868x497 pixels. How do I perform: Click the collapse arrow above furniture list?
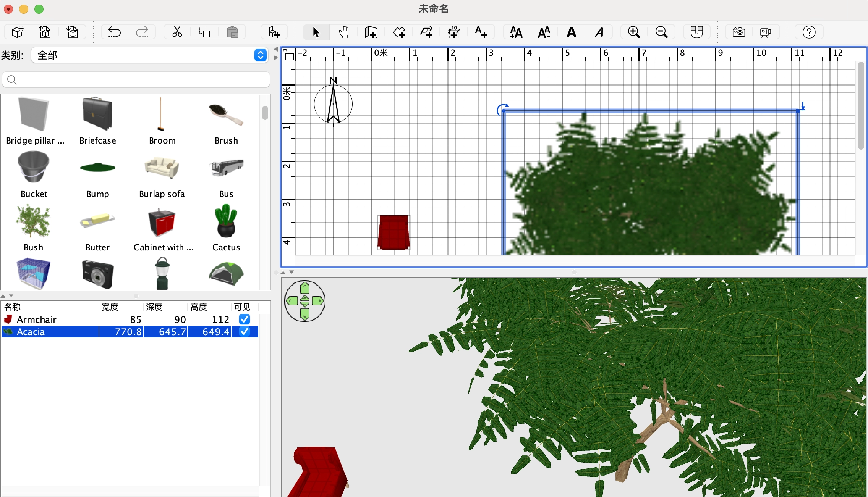[x=3, y=296]
